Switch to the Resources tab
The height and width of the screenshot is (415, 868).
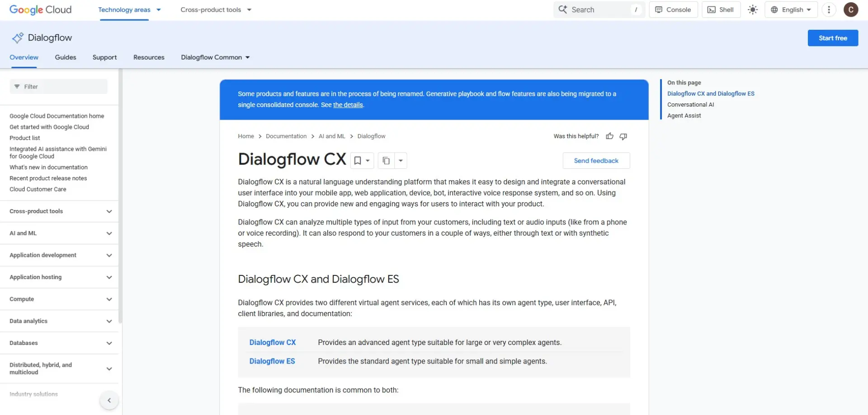pos(149,57)
